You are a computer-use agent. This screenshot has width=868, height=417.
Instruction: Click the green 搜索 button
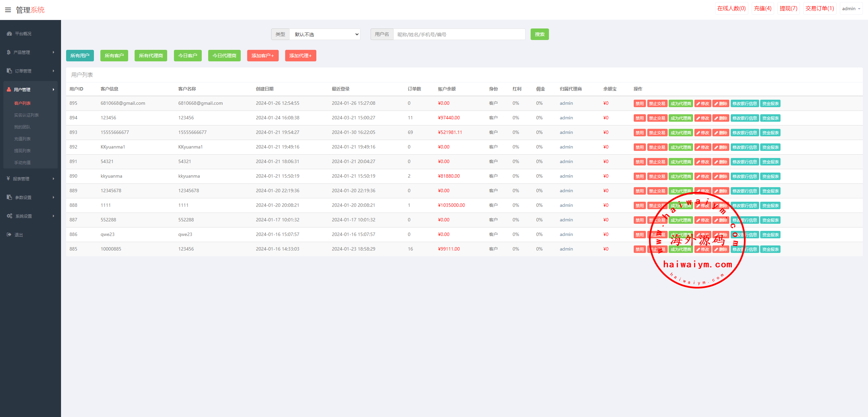click(x=539, y=34)
